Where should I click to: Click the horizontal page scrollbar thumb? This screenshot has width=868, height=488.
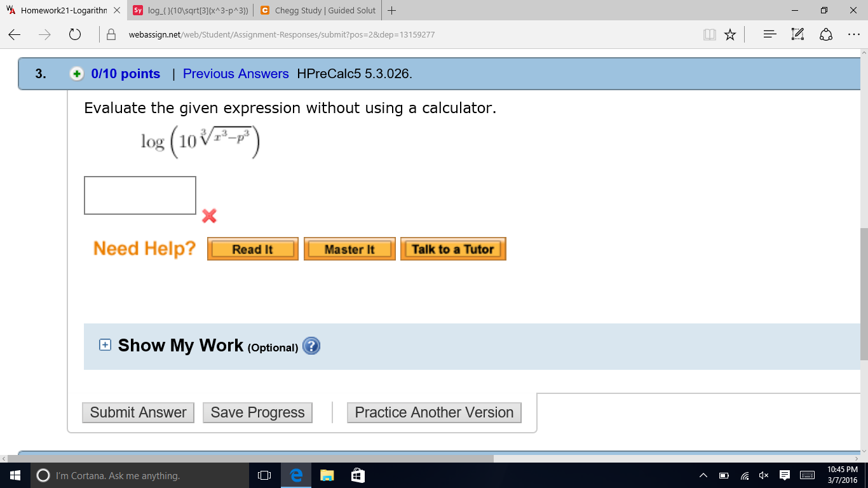pyautogui.click(x=250, y=458)
